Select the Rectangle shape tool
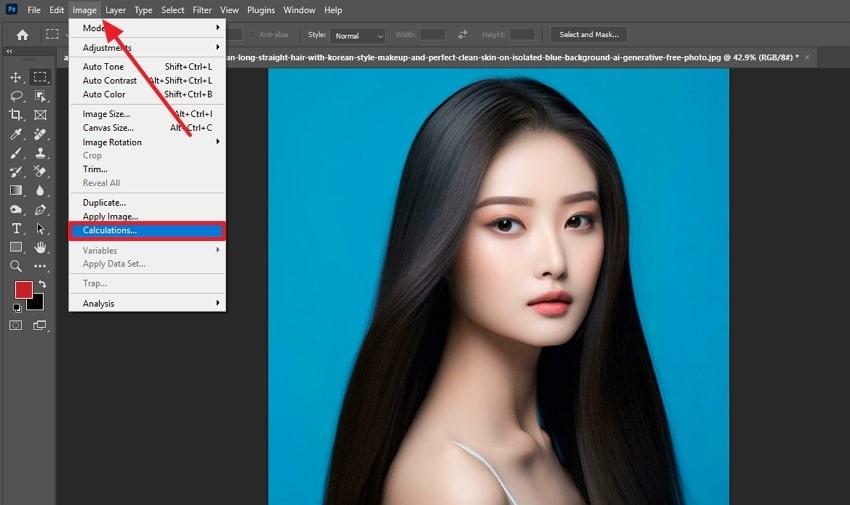Screen dimensions: 850x505 tap(16, 247)
